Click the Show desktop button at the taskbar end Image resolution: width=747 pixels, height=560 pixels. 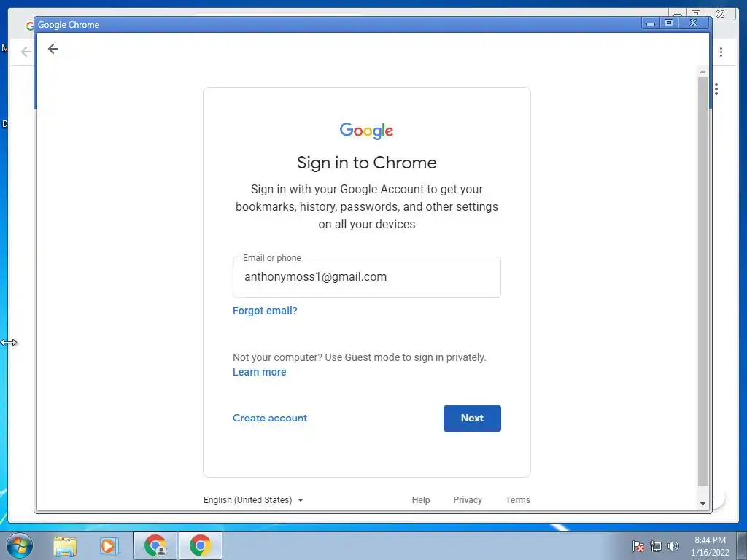click(742, 545)
